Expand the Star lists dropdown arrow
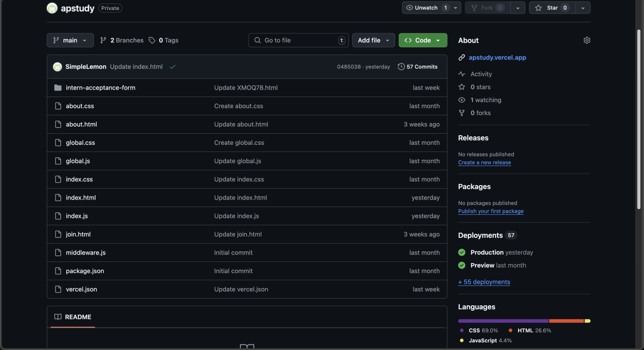Viewport: 644px width, 350px height. tap(583, 8)
